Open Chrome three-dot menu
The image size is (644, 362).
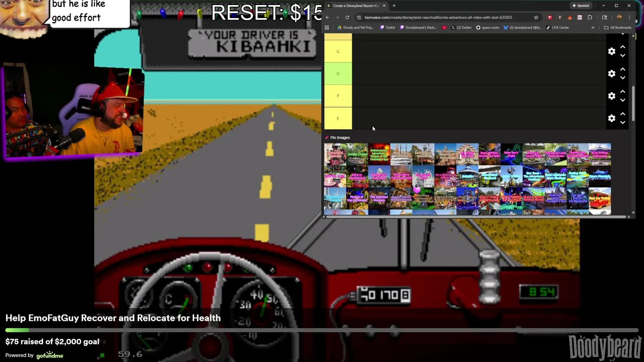click(x=629, y=17)
